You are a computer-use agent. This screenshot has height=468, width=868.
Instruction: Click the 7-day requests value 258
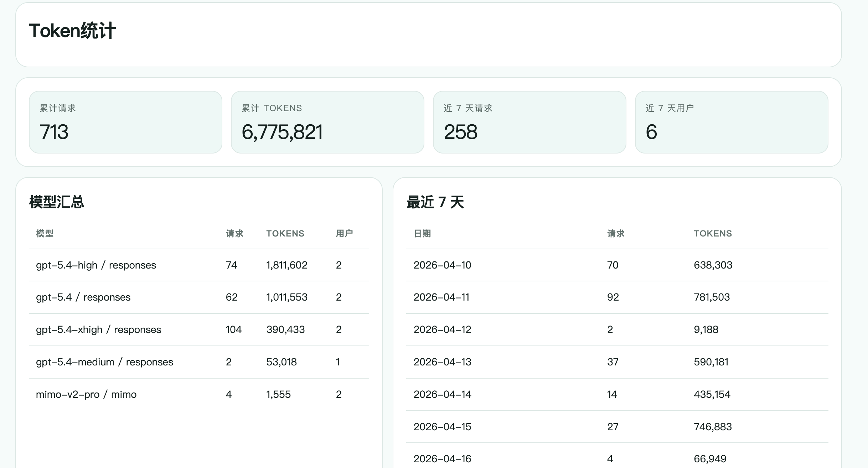(460, 132)
